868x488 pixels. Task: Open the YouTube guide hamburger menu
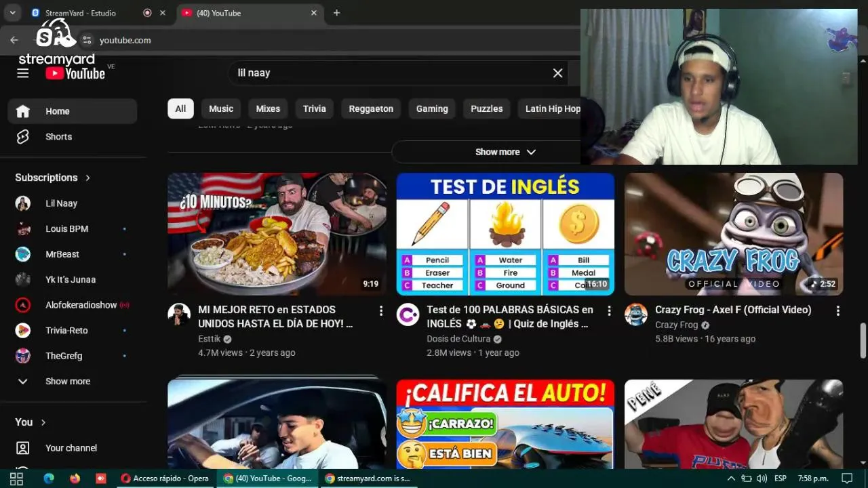coord(23,73)
